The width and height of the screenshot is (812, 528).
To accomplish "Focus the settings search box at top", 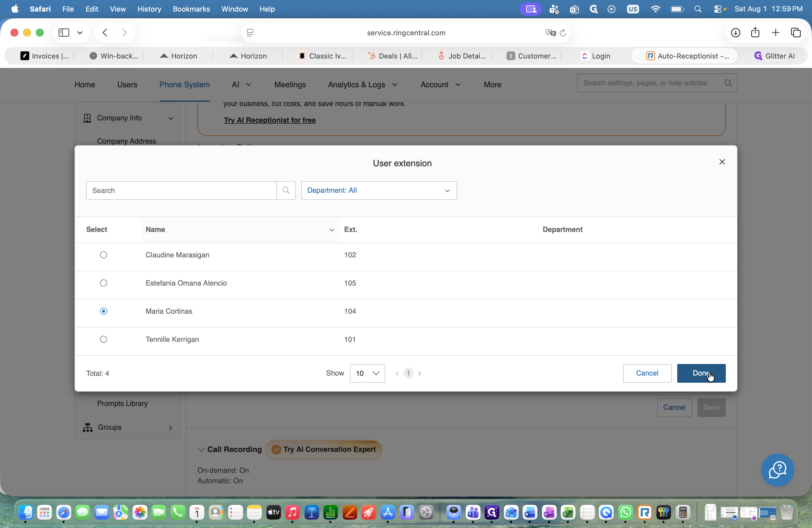I will [657, 83].
